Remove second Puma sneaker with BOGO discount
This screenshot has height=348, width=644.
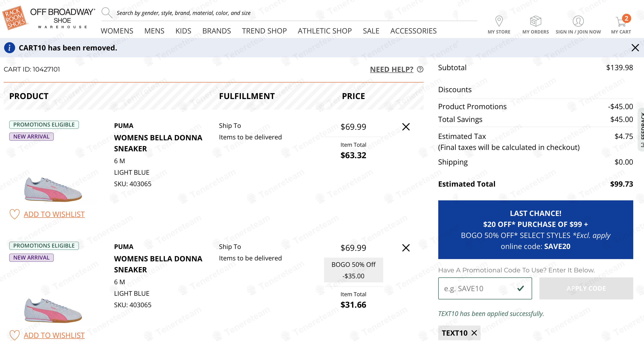[x=406, y=248]
